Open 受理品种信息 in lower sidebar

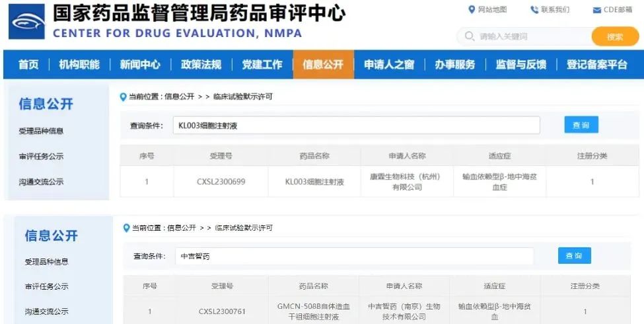tap(46, 261)
